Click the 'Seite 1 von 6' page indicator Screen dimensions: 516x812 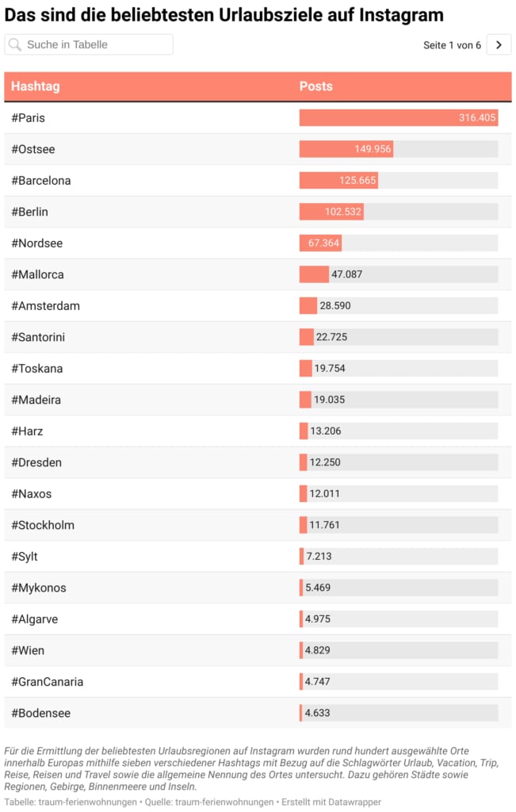tap(452, 45)
